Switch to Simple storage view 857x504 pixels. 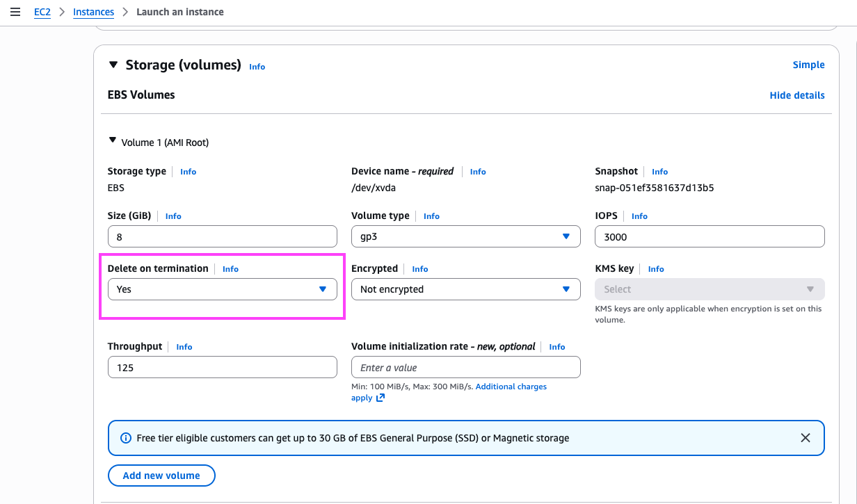pyautogui.click(x=808, y=65)
